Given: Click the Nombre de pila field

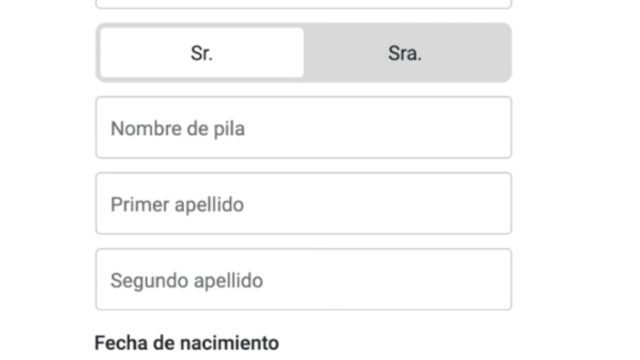Looking at the screenshot, I should click(x=304, y=127).
